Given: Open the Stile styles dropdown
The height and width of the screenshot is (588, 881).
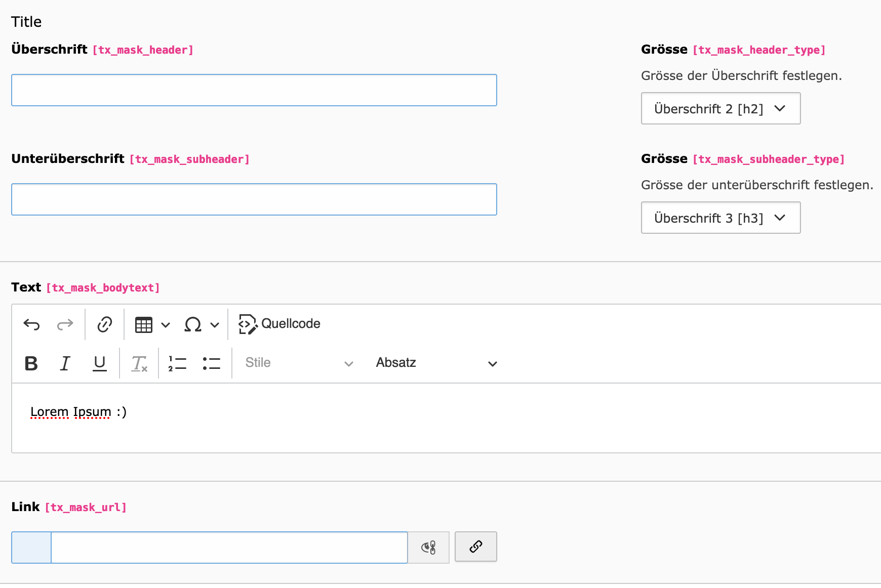Looking at the screenshot, I should [299, 363].
